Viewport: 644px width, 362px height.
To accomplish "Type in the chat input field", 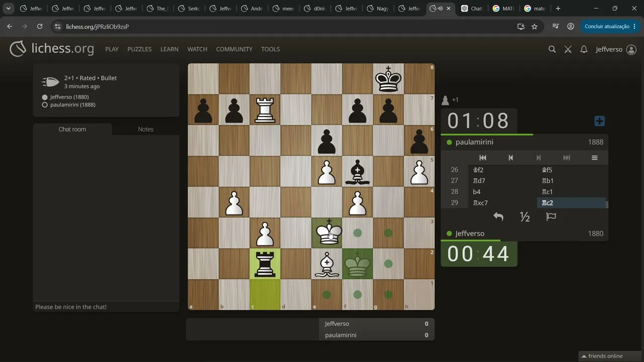I will pyautogui.click(x=106, y=307).
